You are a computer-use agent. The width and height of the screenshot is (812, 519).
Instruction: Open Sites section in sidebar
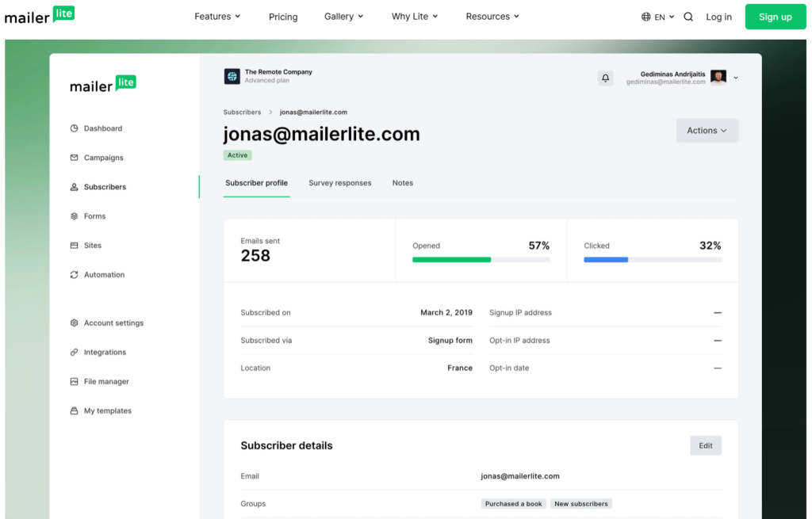[x=93, y=246]
